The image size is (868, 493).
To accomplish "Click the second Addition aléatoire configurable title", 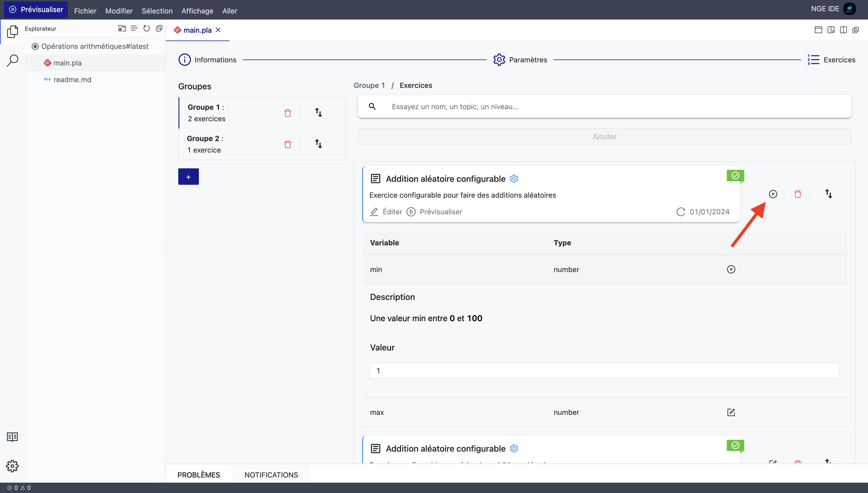I will pos(445,449).
